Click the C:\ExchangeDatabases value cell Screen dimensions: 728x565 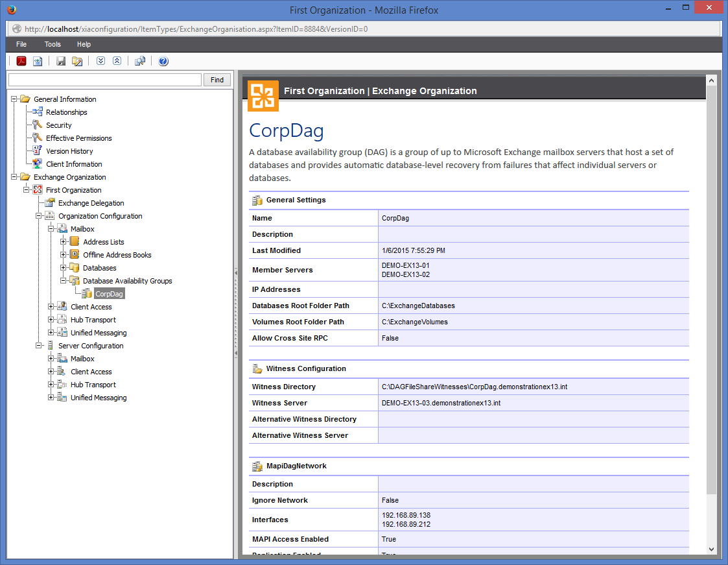(534, 306)
